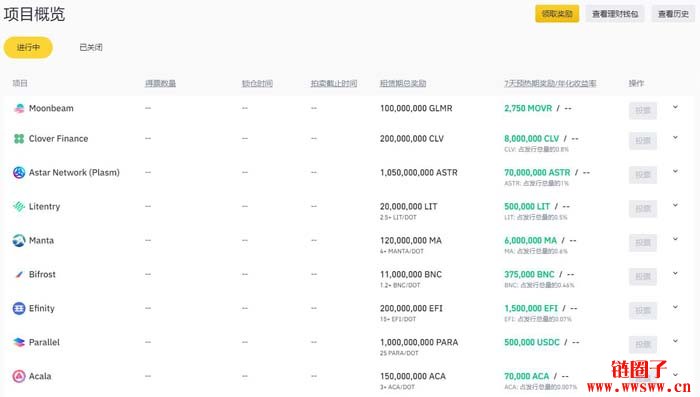Viewport: 700px width, 397px height.
Task: Click the green 1,500,000 EFI reward
Action: 531,309
